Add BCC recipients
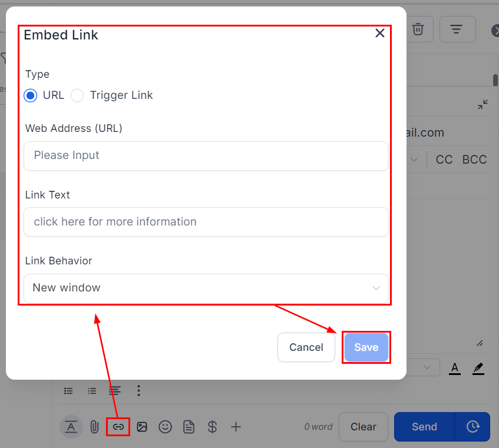499x448 pixels. [474, 160]
